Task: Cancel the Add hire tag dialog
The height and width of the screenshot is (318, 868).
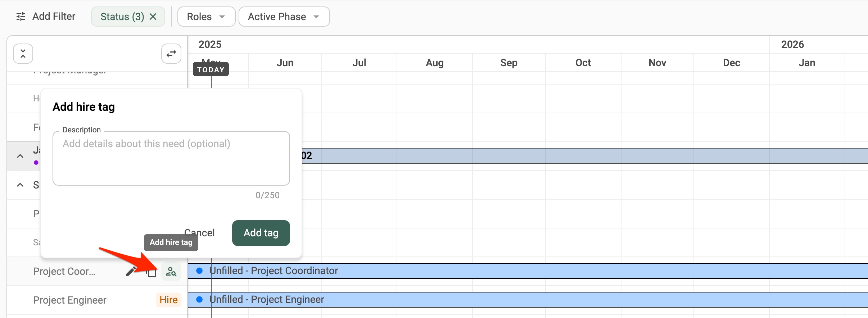Action: point(199,233)
